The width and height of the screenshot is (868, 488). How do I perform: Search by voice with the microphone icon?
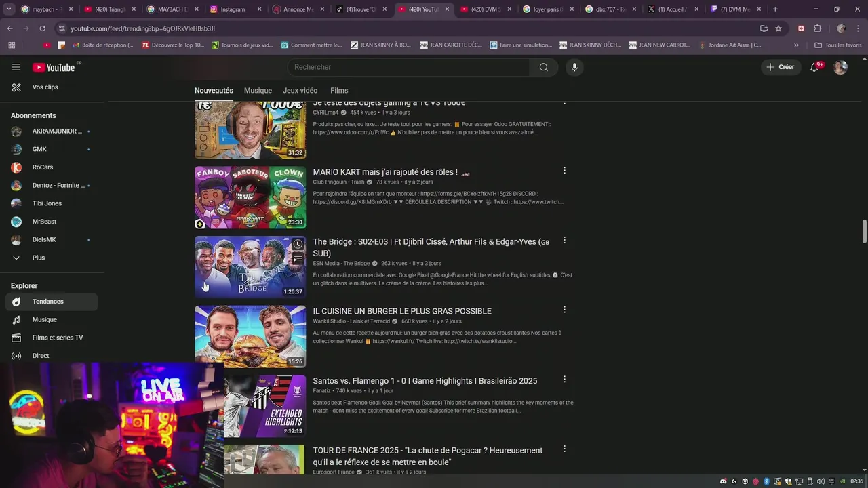[x=574, y=67]
